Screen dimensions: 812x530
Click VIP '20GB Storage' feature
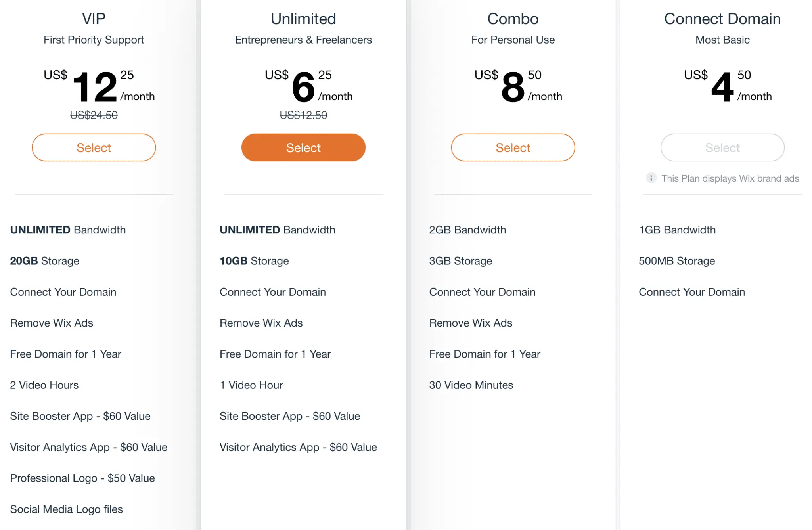pos(45,261)
